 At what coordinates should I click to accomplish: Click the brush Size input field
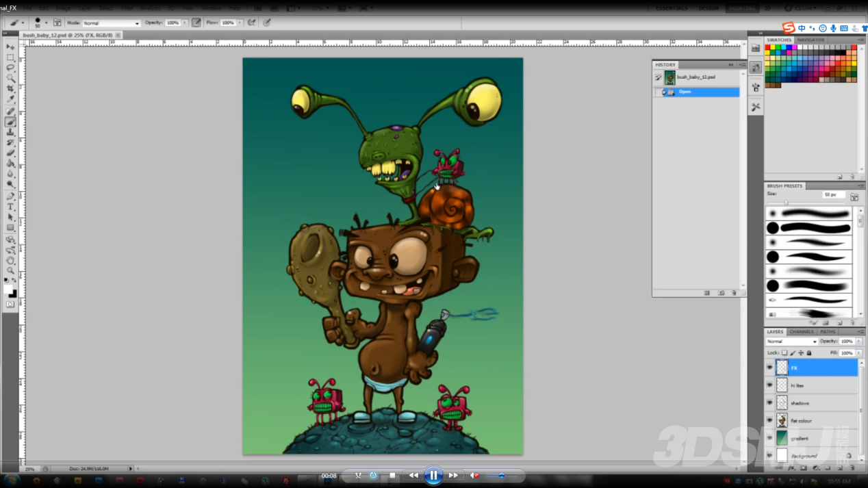tap(834, 195)
